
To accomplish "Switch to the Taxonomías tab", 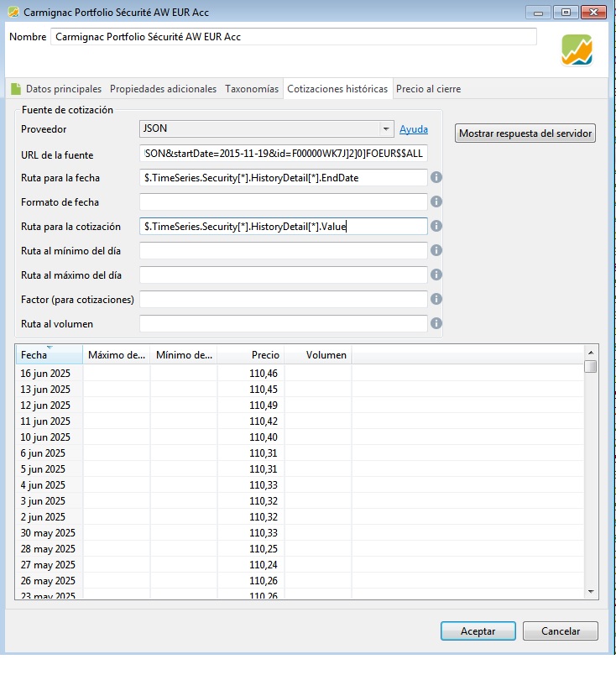I will click(252, 89).
